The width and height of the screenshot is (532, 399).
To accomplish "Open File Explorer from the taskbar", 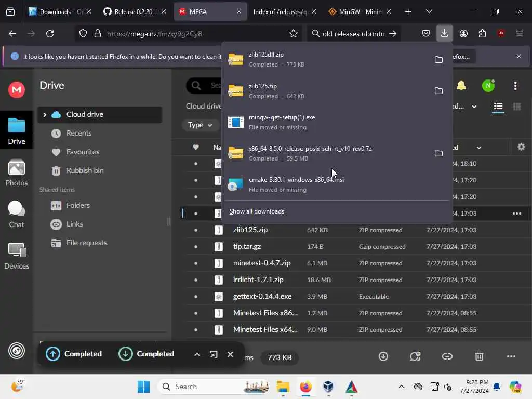I will (x=283, y=387).
